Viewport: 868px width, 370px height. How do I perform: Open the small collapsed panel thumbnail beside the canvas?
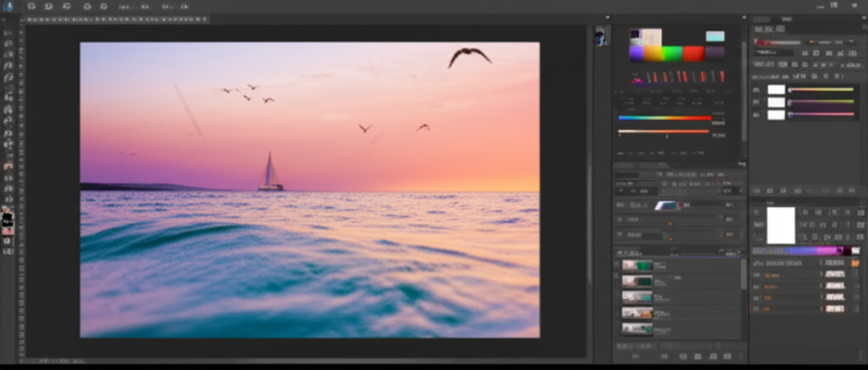pos(600,37)
